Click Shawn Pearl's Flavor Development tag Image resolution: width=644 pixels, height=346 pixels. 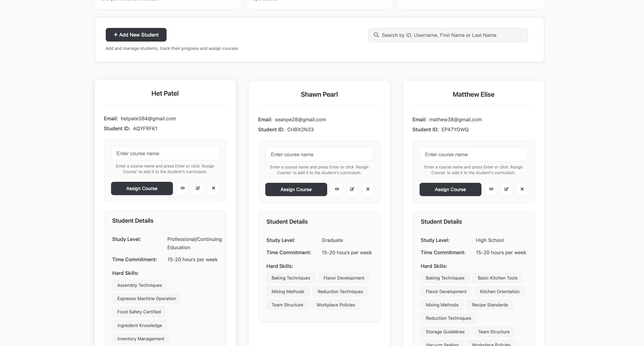tap(344, 278)
